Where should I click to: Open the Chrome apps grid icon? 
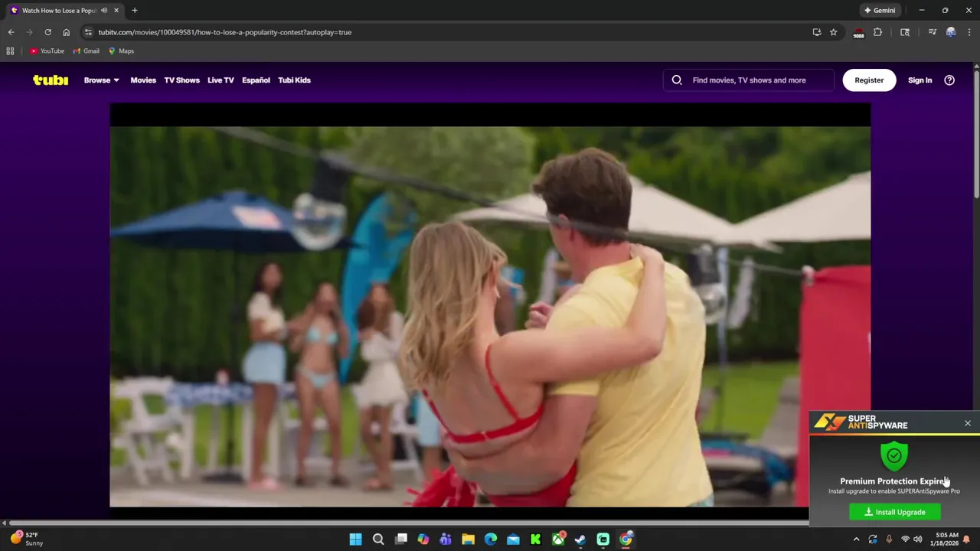click(10, 51)
